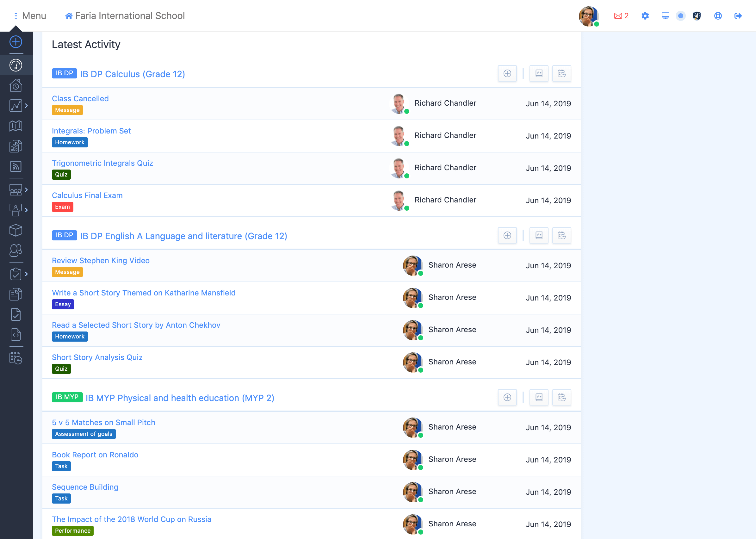Expand the line chart sidebar submenu chevron
The height and width of the screenshot is (539, 756).
point(26,106)
